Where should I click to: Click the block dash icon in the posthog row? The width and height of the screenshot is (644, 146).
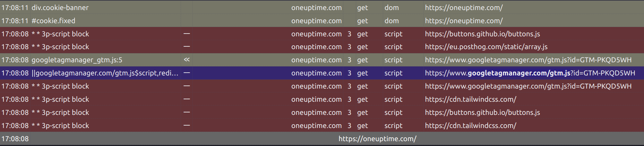(187, 47)
